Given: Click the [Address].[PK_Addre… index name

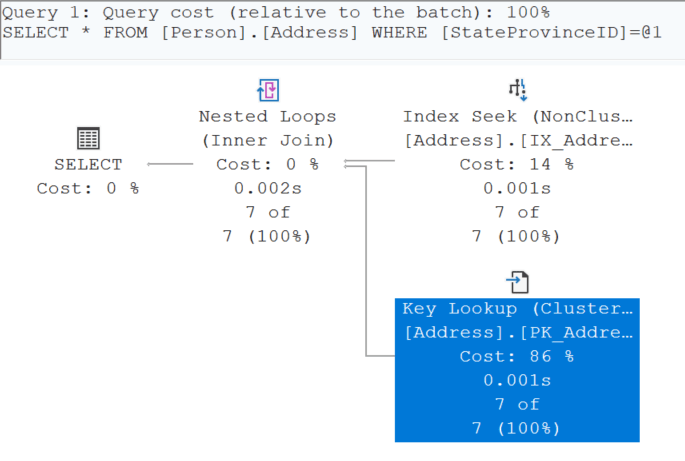Looking at the screenshot, I should [517, 332].
